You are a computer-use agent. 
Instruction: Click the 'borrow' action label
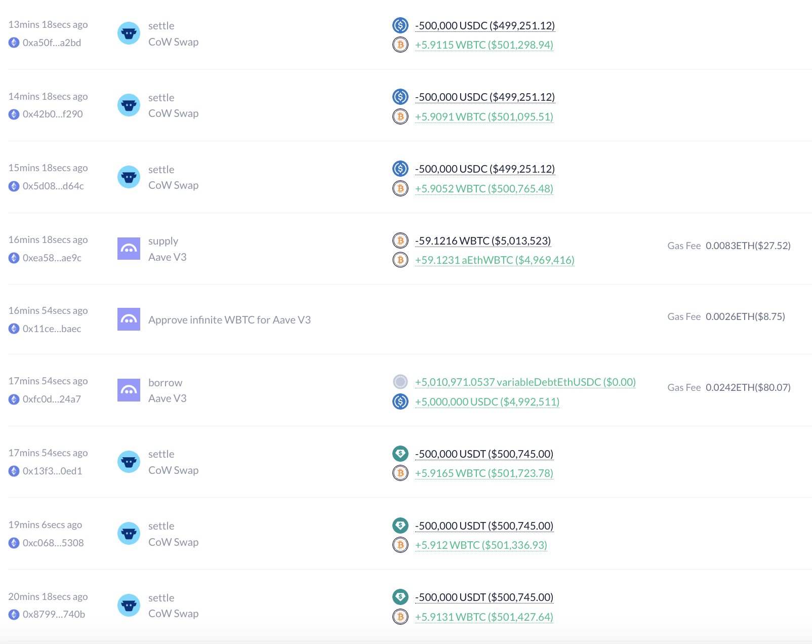[165, 383]
